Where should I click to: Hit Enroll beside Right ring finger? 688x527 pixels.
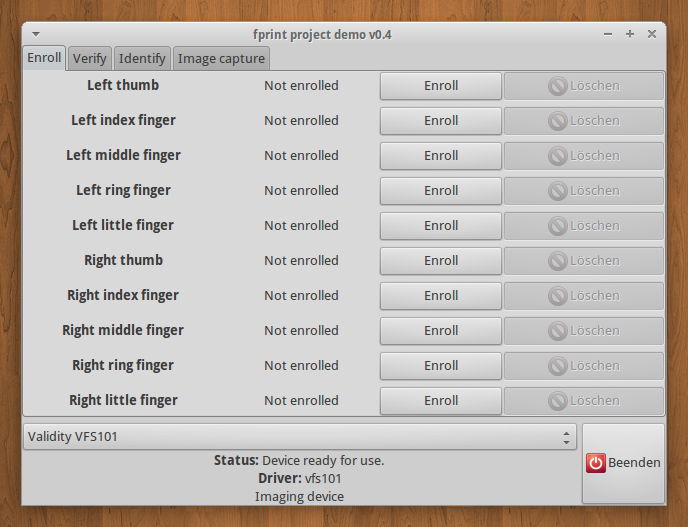click(440, 366)
